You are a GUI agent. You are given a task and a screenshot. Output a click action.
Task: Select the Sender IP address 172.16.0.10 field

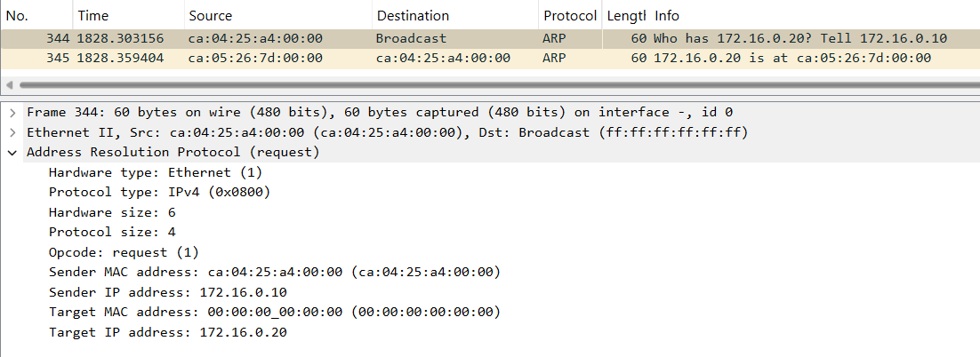point(167,293)
